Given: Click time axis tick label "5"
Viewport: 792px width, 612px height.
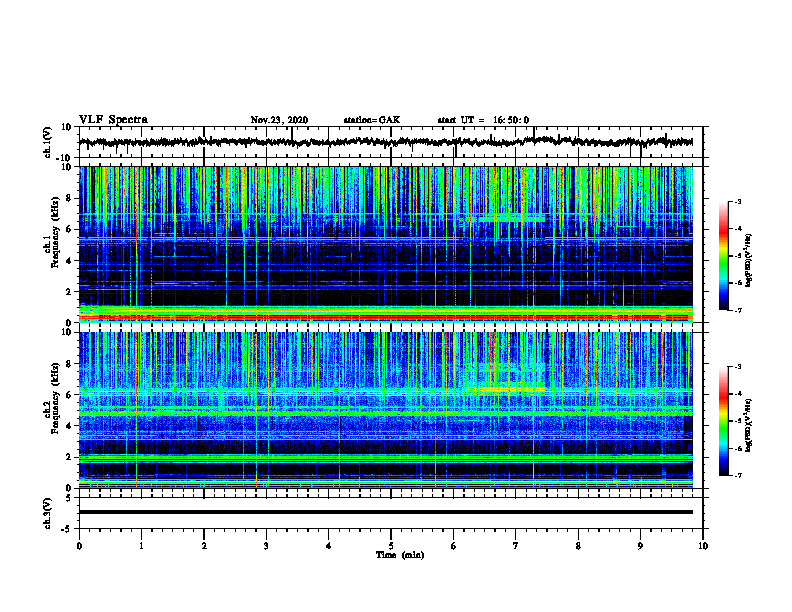Looking at the screenshot, I should coord(391,546).
